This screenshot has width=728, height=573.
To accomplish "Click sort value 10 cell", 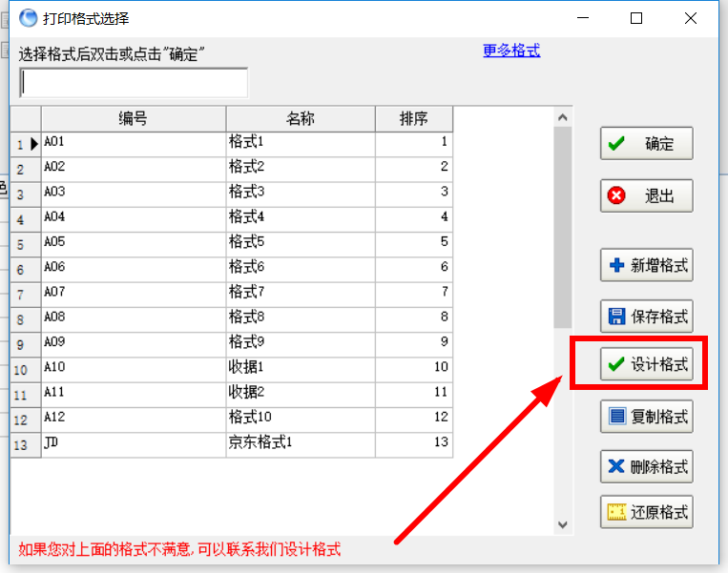I will click(414, 370).
